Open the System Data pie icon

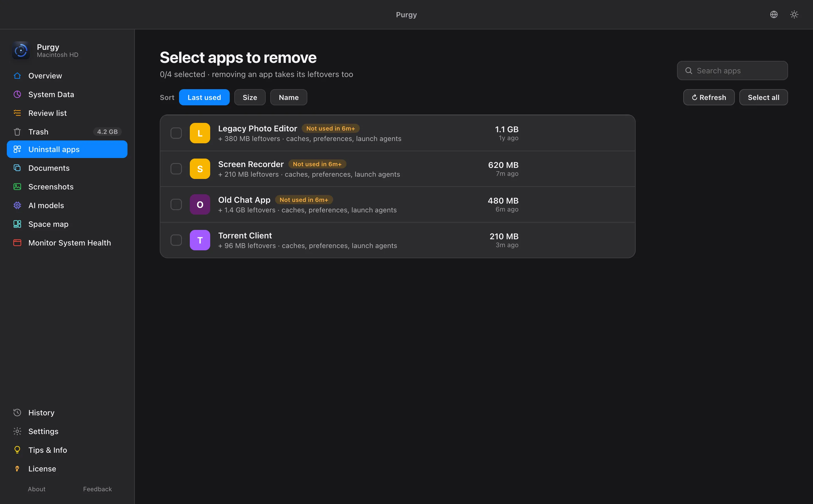pyautogui.click(x=17, y=94)
